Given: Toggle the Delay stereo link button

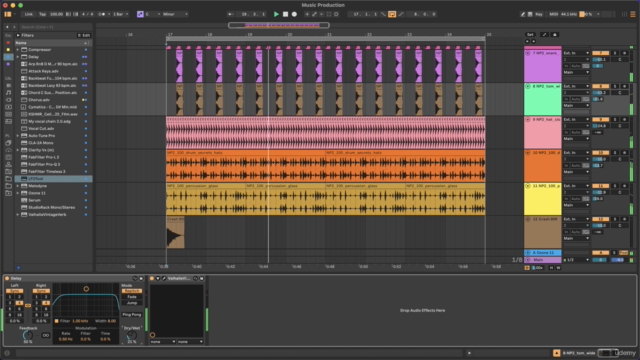Looking at the screenshot, I should point(28,305).
